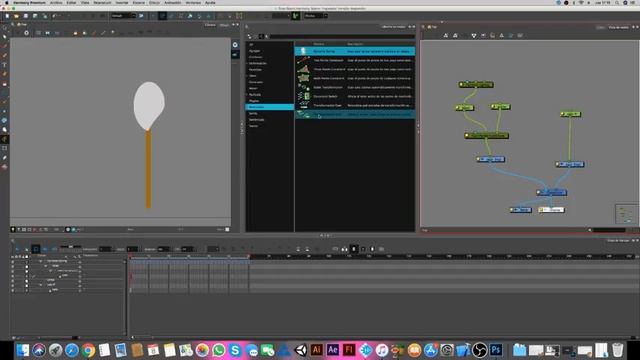Select the Two-Points-Constraint node row
This screenshot has height=360, width=640.
point(355,60)
